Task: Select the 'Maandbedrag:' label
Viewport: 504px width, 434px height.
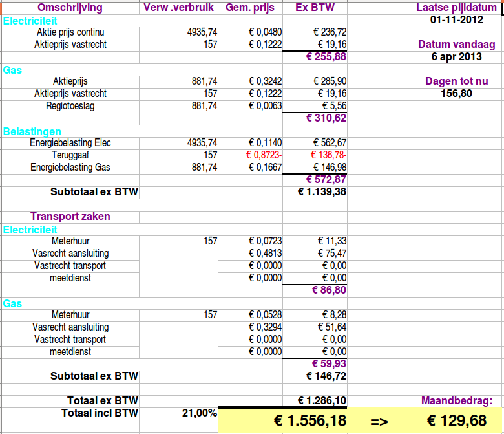Action: pos(456,401)
